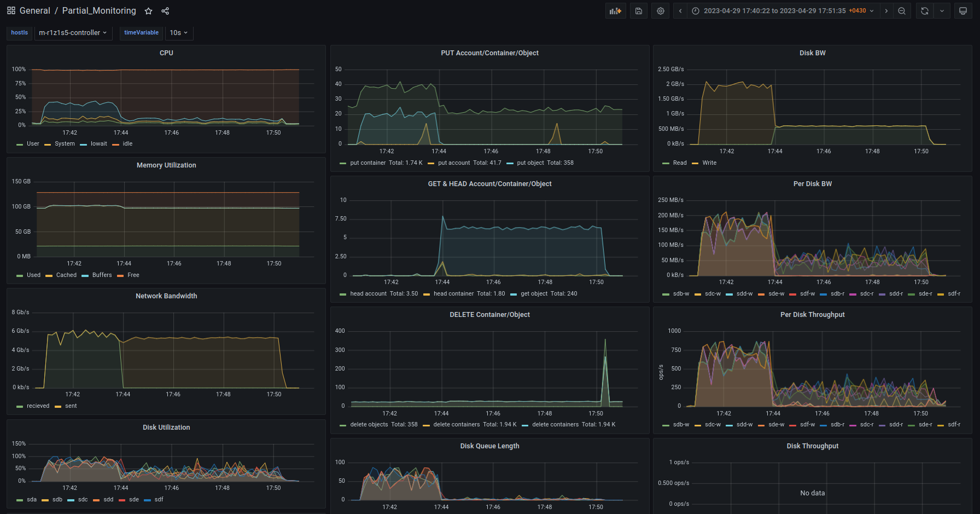Open the dashboards grid icon

(11, 11)
